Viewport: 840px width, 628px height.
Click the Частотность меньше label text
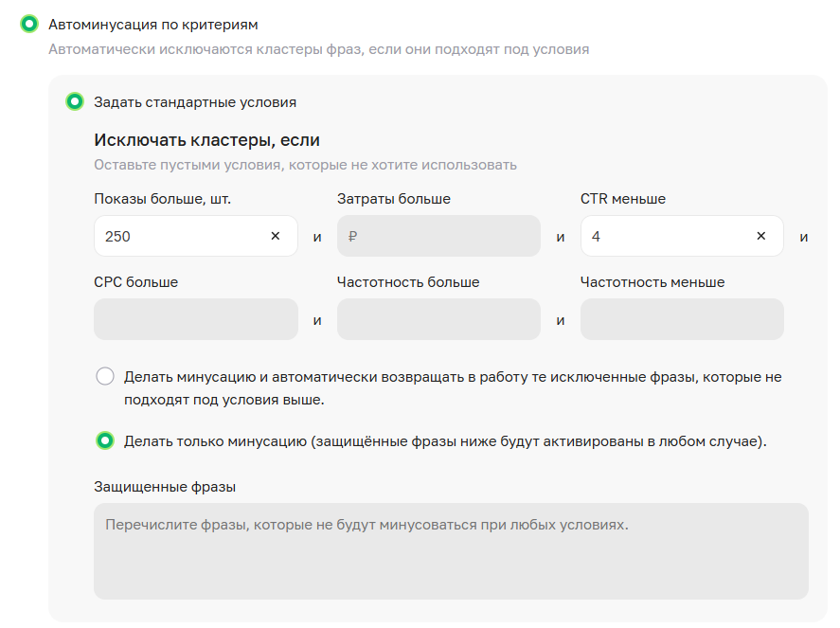click(x=652, y=281)
